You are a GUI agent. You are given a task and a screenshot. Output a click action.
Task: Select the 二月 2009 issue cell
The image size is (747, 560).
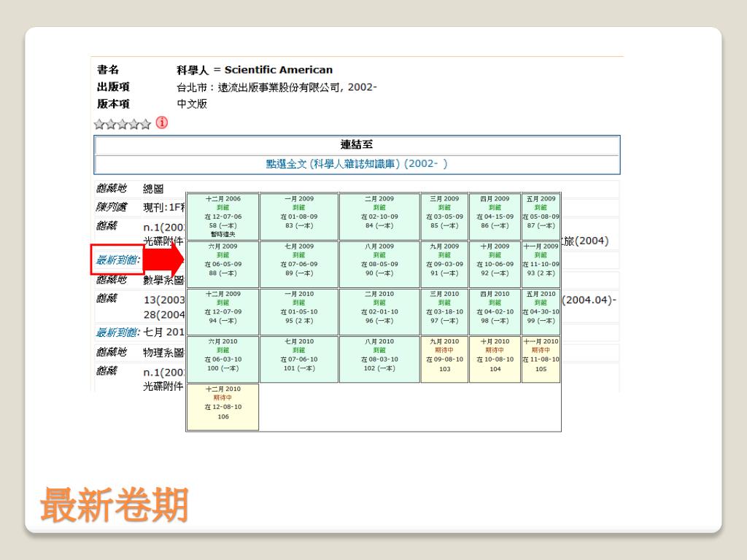tap(379, 216)
